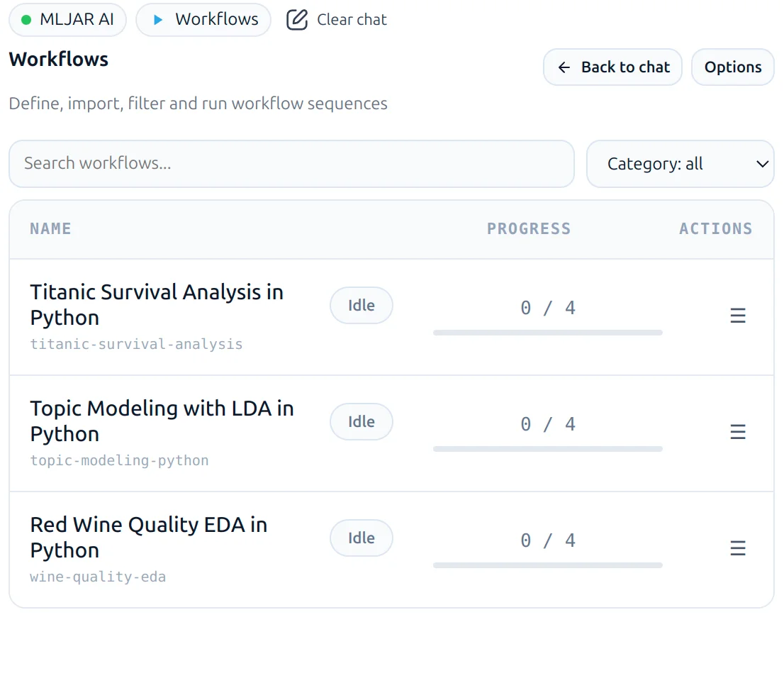This screenshot has height=683, width=784.
Task: Click the MLJAR AI badge
Action: click(x=67, y=20)
